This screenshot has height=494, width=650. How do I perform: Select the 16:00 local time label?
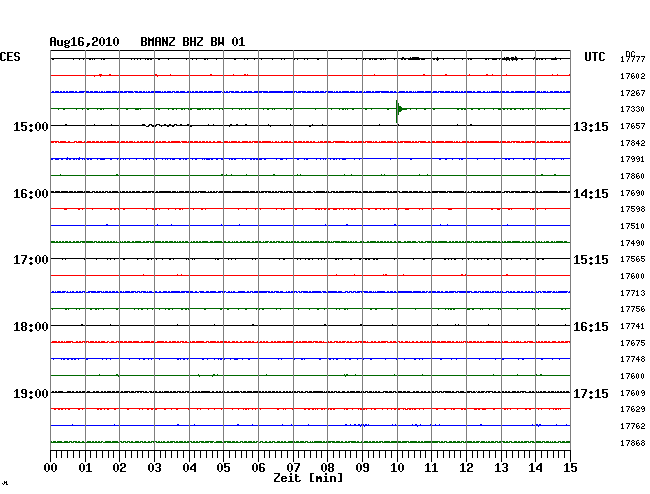click(x=31, y=194)
